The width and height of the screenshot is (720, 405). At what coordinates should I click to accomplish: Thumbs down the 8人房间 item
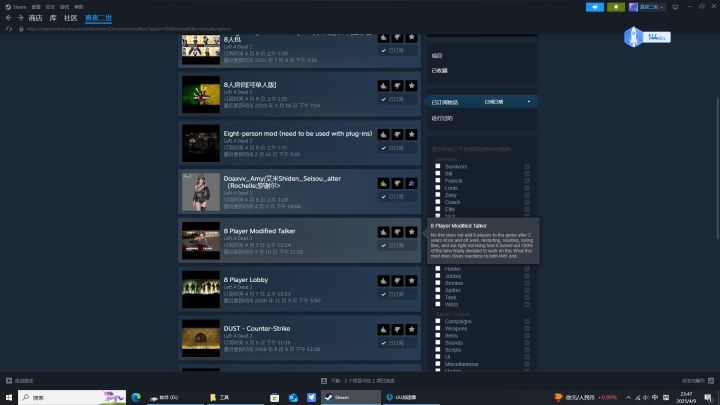(397, 86)
